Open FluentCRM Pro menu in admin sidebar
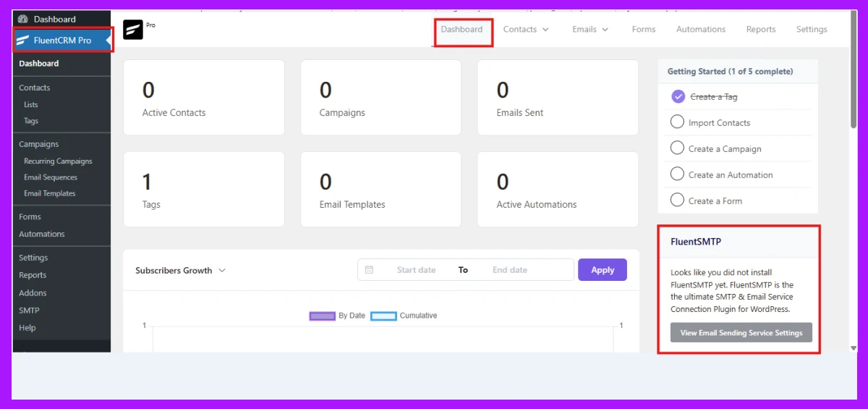This screenshot has width=868, height=409. click(x=61, y=41)
